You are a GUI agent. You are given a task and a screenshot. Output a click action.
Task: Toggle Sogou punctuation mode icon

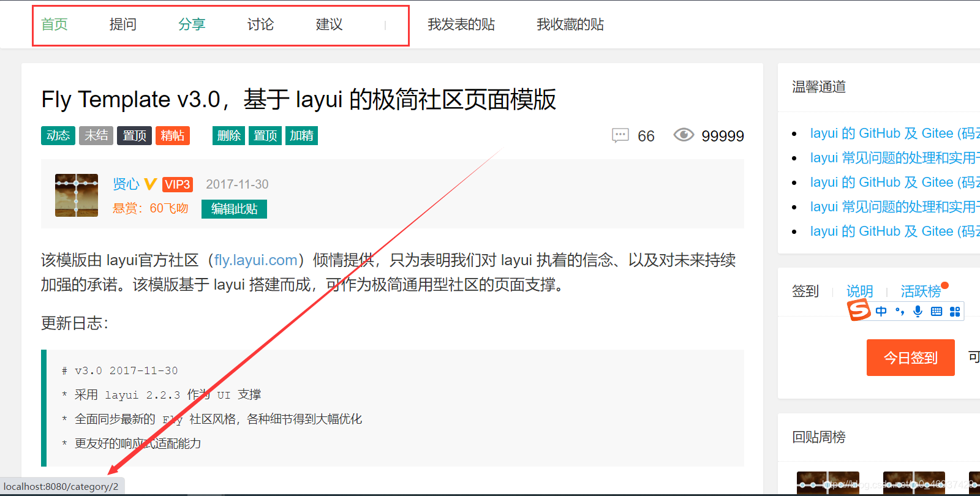pos(900,311)
